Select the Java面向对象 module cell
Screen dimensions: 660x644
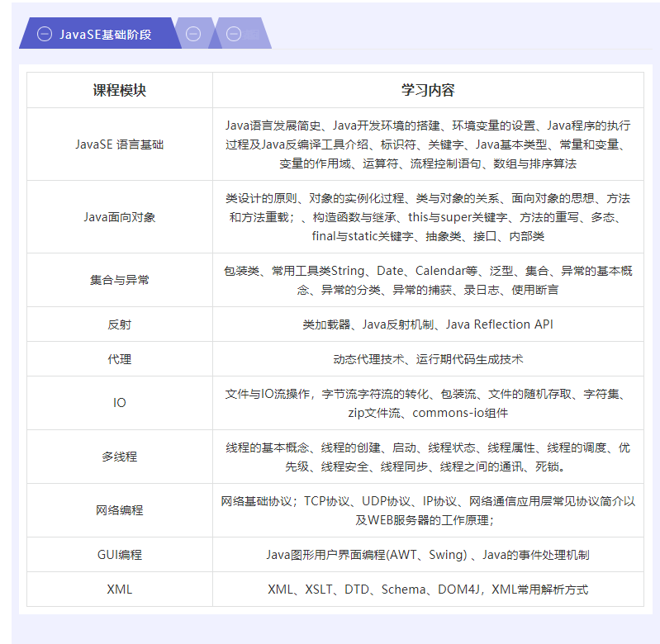(120, 217)
